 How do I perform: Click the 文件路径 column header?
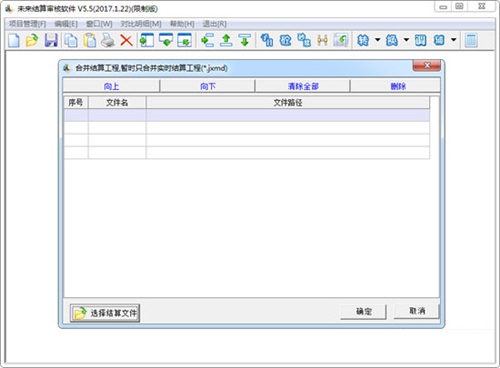(288, 102)
